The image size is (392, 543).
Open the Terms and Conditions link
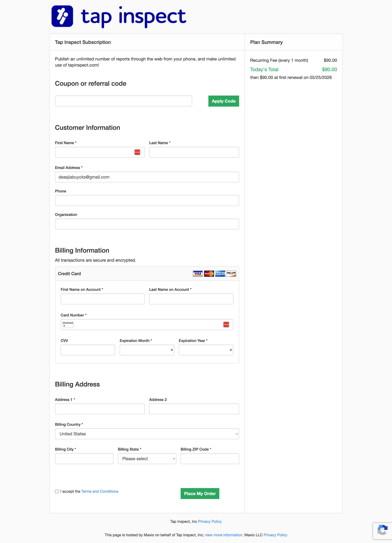coord(100,491)
